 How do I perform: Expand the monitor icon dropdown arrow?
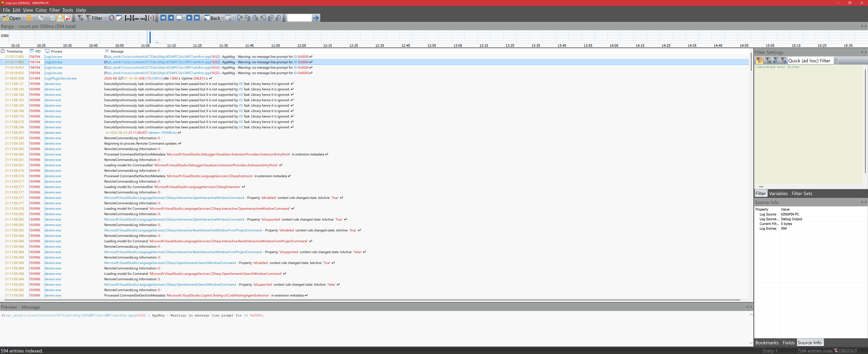click(x=184, y=18)
